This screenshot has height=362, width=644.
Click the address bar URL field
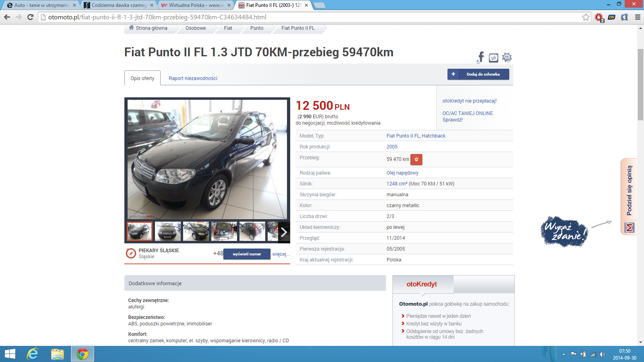(x=314, y=17)
